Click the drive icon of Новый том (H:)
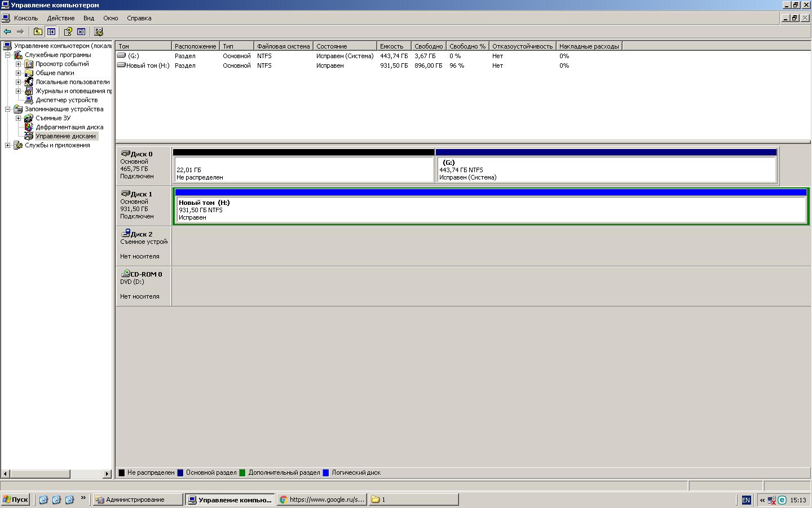 click(121, 65)
